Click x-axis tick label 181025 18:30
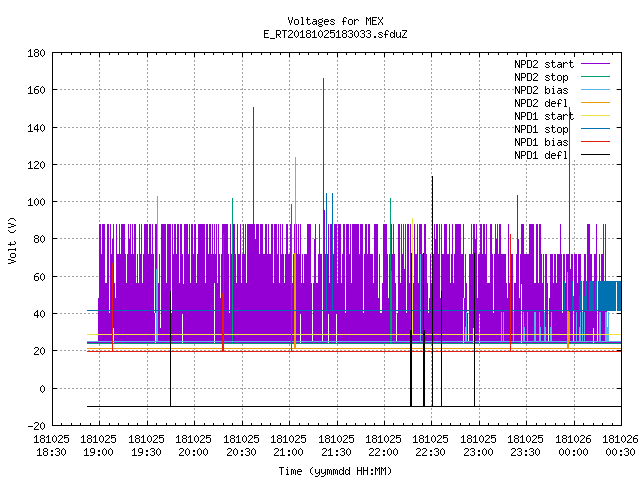Viewport: 640px width, 480px height. click(51, 446)
